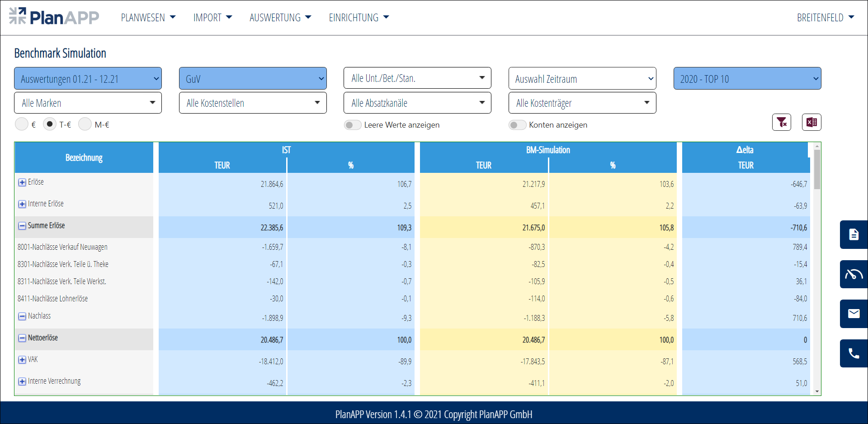Expand the Erlöse row plus icon
The width and height of the screenshot is (868, 424).
(x=22, y=182)
